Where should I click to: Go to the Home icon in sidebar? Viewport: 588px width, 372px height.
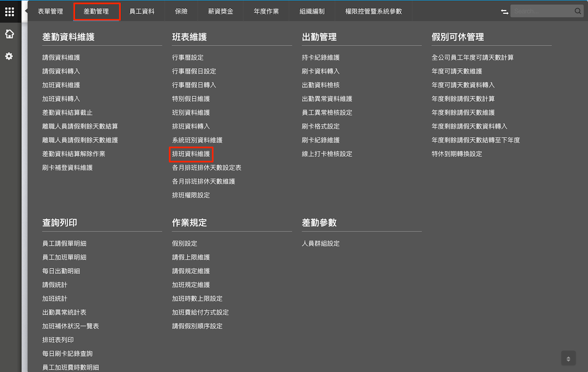click(x=10, y=34)
